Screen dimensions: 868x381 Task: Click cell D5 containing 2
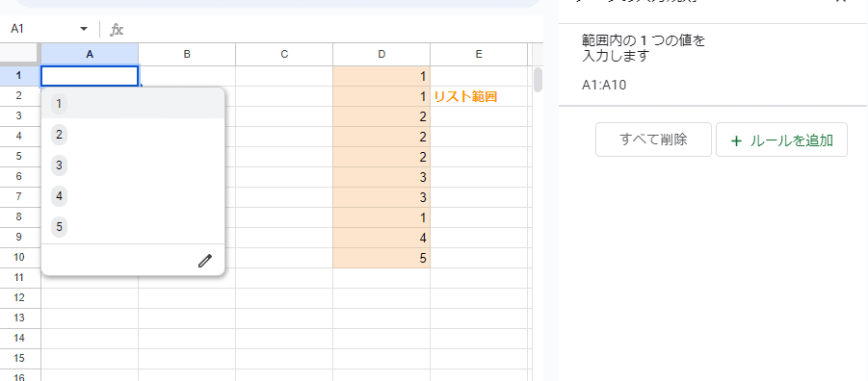(x=381, y=157)
